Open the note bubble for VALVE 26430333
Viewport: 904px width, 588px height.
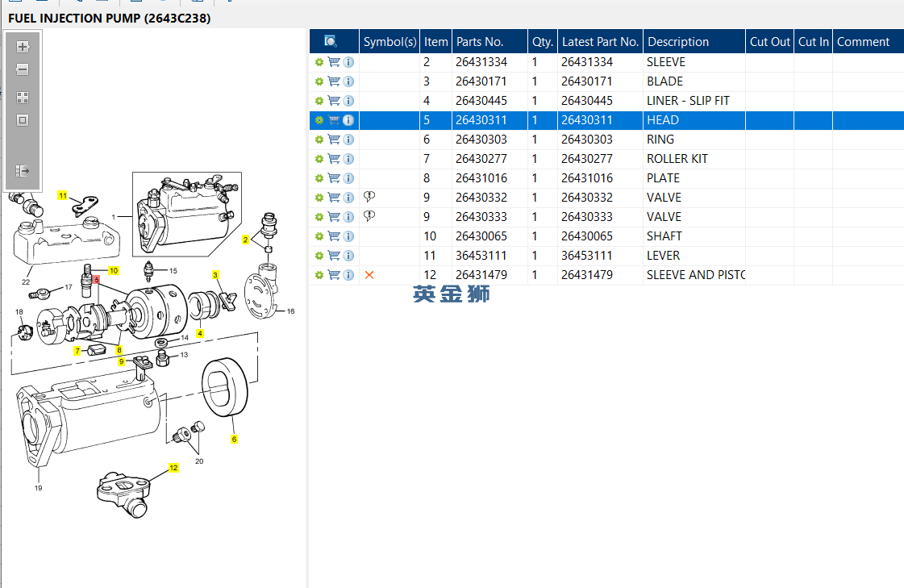click(x=369, y=216)
